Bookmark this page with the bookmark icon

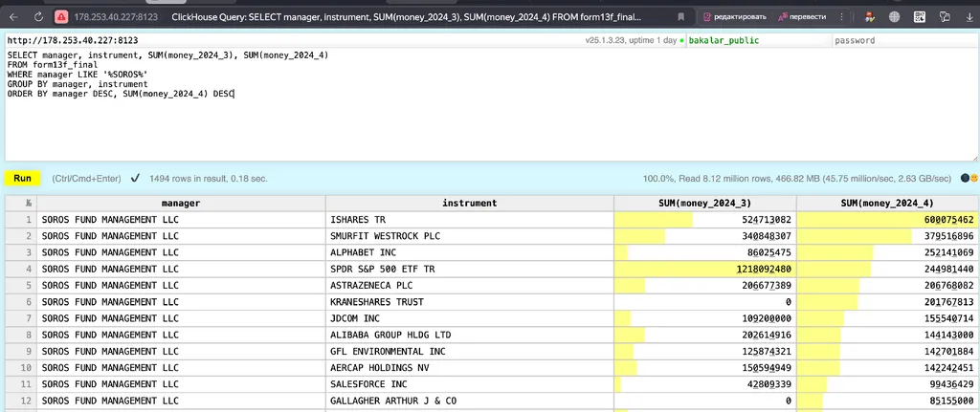(680, 17)
